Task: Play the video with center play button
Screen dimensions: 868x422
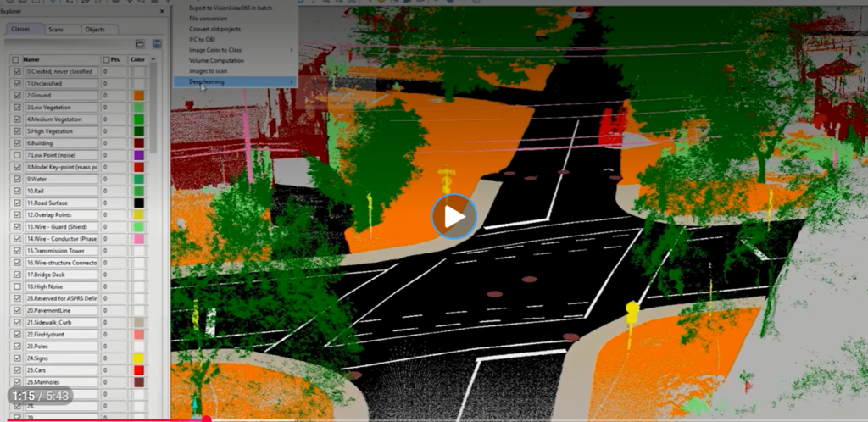Action: pyautogui.click(x=454, y=218)
